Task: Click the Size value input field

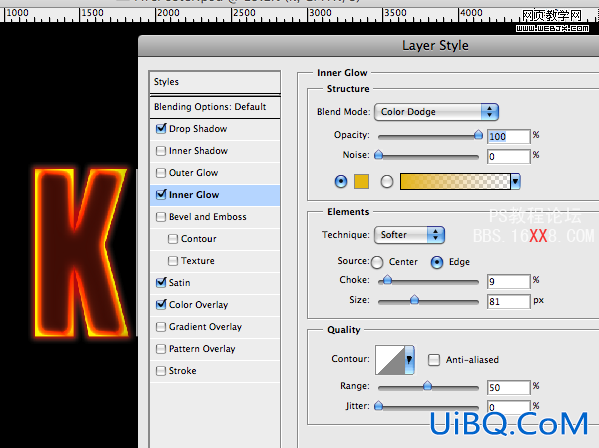Action: tap(508, 301)
